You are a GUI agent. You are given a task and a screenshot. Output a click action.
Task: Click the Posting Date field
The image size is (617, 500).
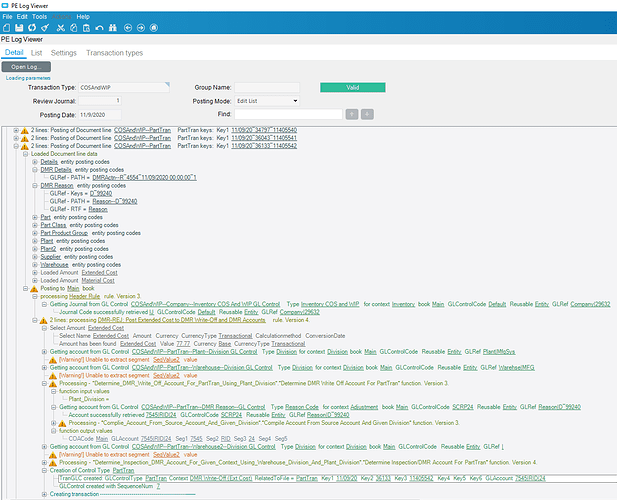(x=100, y=115)
